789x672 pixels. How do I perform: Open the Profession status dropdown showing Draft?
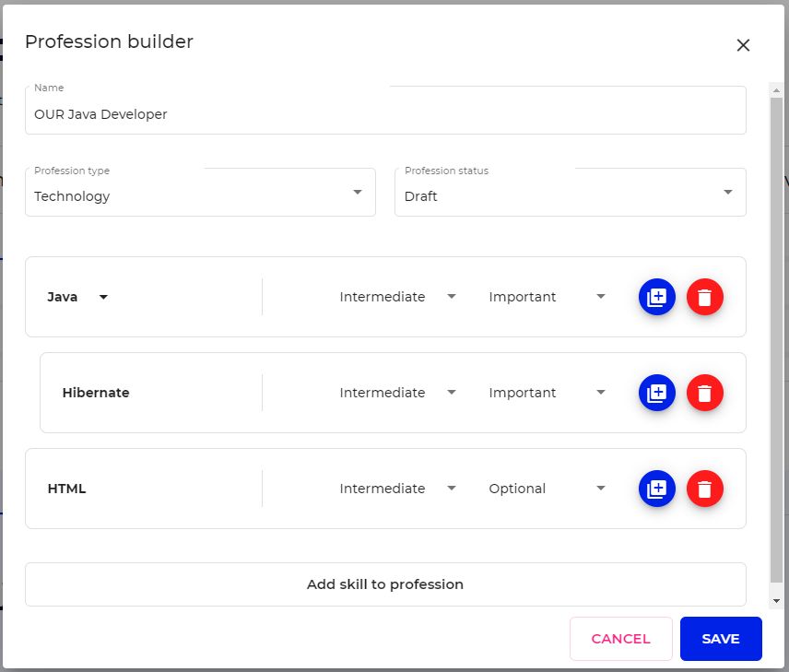[571, 193]
